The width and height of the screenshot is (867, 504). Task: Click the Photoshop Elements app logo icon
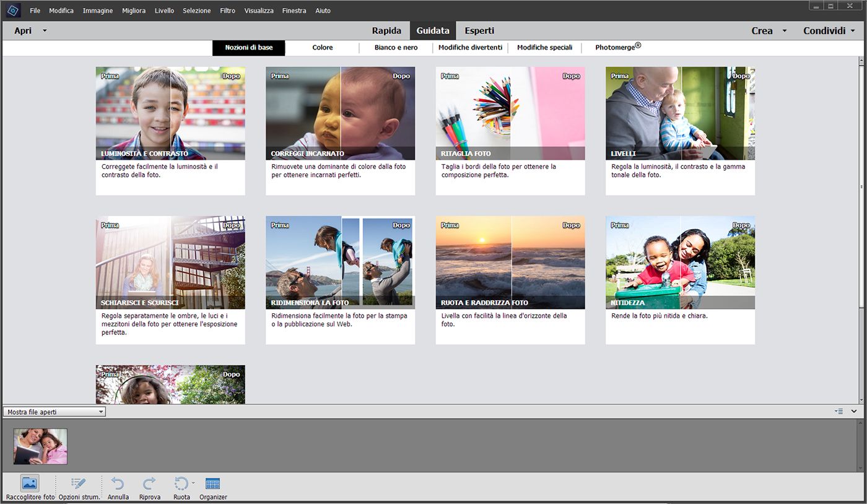click(13, 10)
